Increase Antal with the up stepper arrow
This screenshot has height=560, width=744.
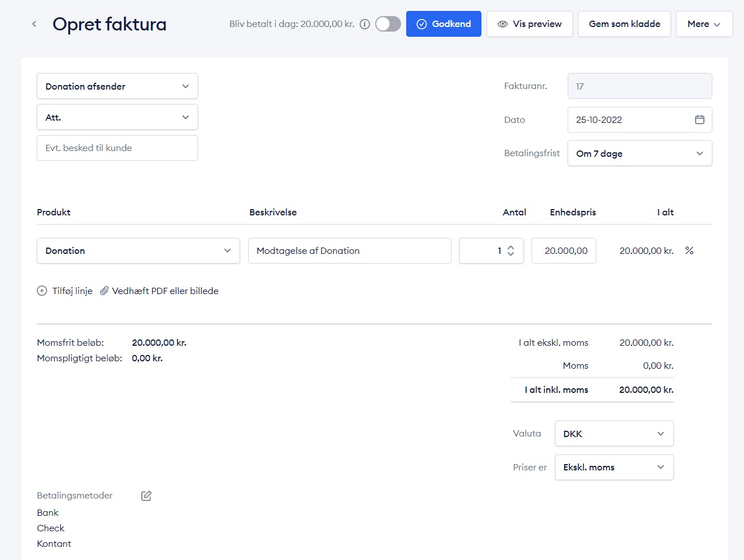coord(511,248)
